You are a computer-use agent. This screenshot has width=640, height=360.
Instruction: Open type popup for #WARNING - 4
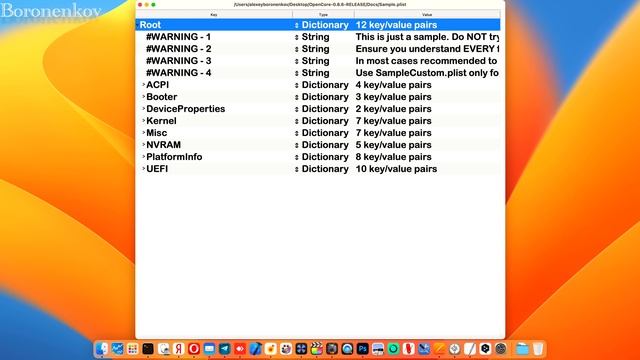(x=297, y=73)
